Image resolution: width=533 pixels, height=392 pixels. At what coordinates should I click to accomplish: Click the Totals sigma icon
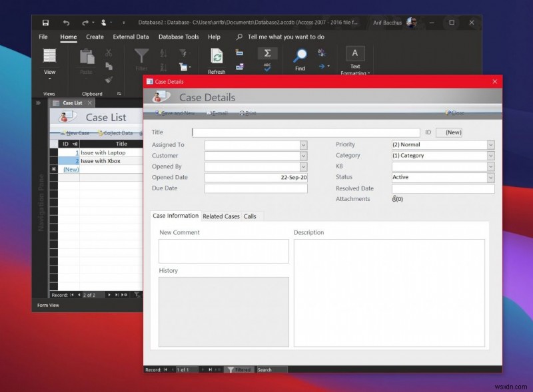(x=266, y=53)
